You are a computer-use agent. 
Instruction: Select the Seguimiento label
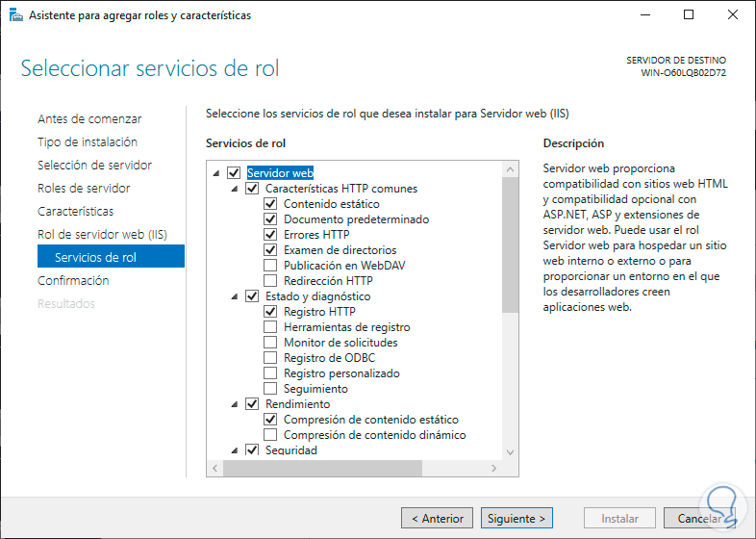(315, 389)
